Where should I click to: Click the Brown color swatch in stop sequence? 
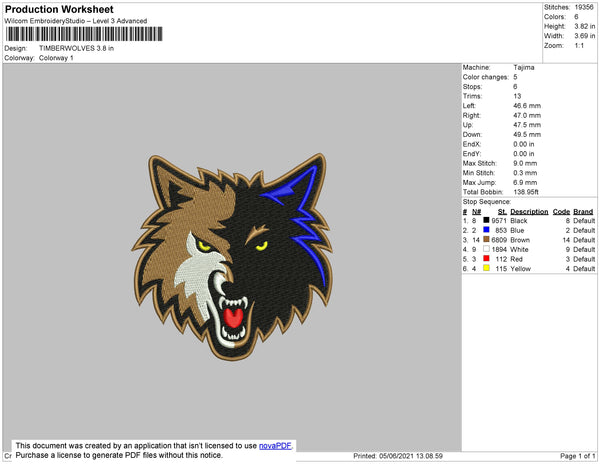[x=486, y=239]
